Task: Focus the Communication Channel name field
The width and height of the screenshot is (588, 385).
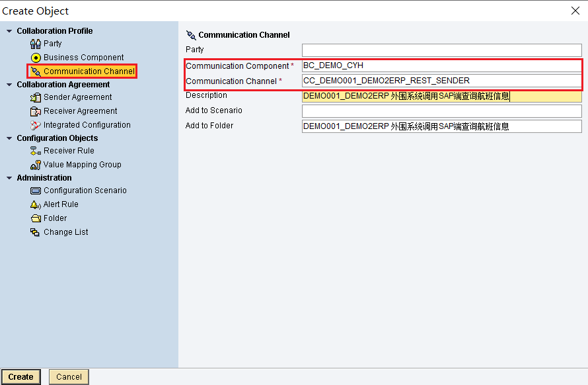Action: (x=442, y=81)
